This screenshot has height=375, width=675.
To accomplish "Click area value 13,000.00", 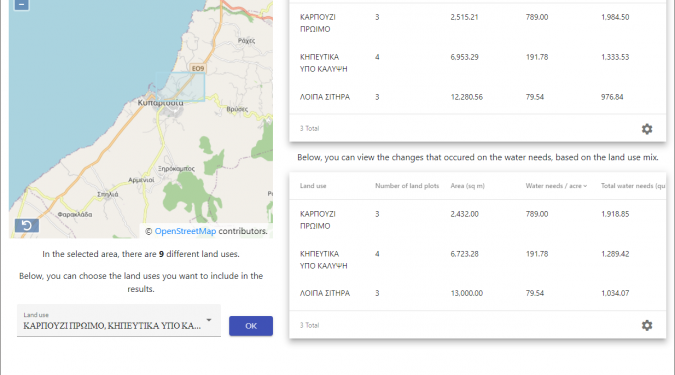I will 466,293.
